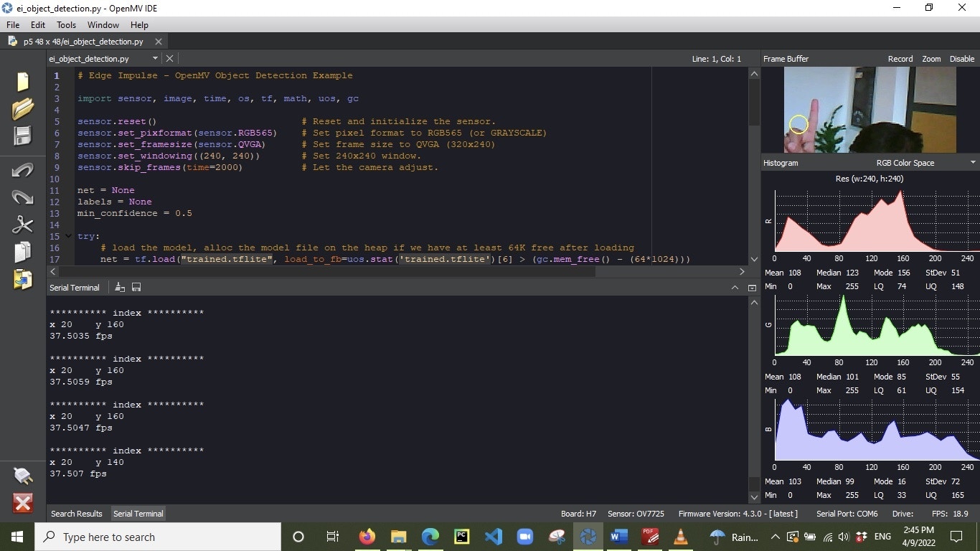Create a new file with toolbar icon
Screen dimensions: 980x551
click(23, 82)
